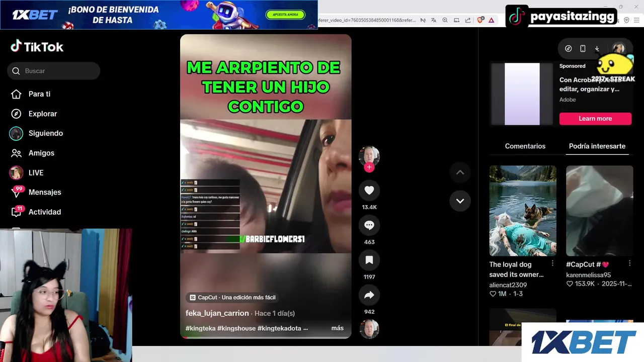Image resolution: width=644 pixels, height=362 pixels.
Task: Click the Adobe Learn more button
Action: point(595,119)
